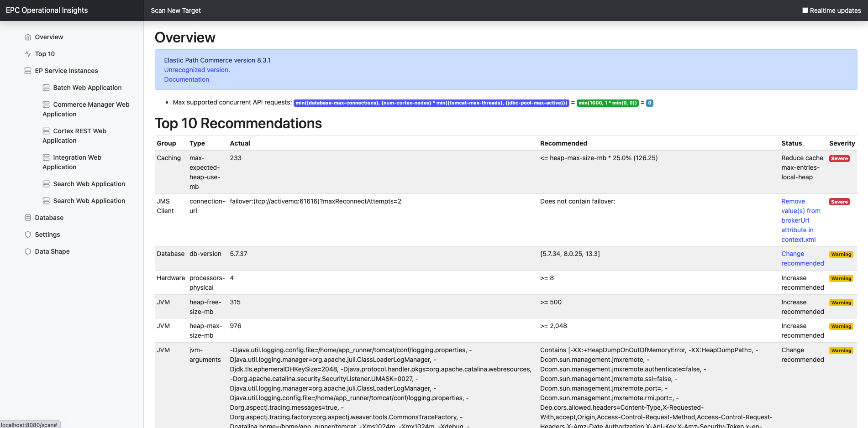Click Severe badge in JMS Client row

click(x=839, y=202)
